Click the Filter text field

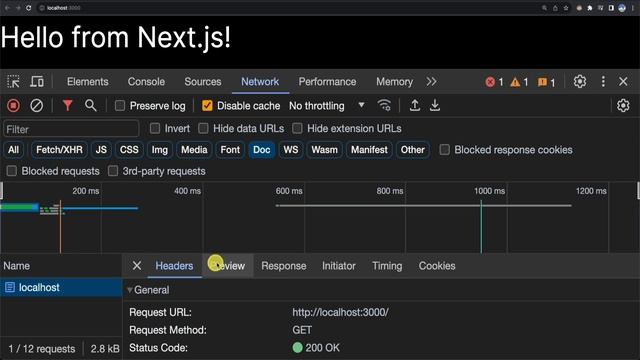(71, 129)
